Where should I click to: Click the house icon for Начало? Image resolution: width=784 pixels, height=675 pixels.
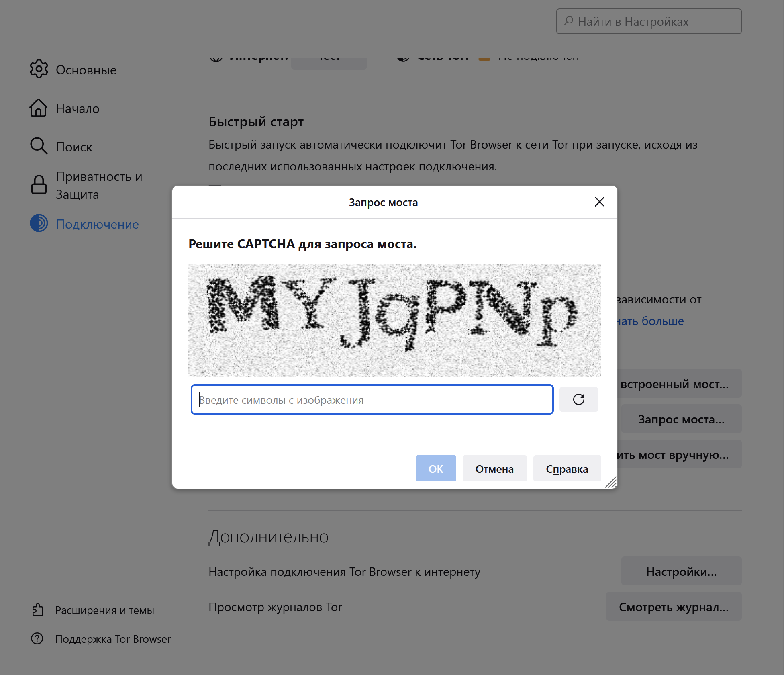tap(39, 108)
